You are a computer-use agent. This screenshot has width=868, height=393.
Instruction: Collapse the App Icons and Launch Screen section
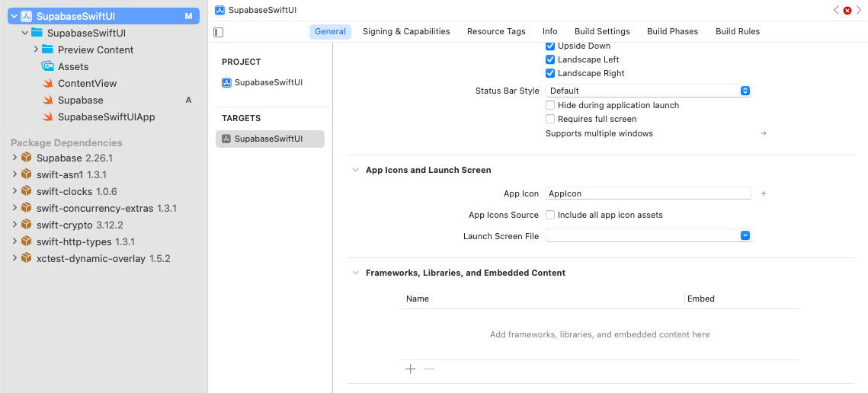[x=355, y=170]
